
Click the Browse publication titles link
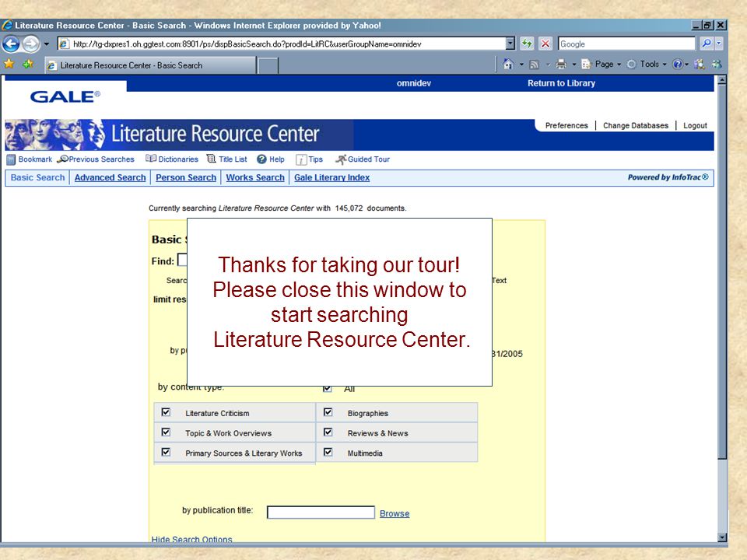(x=395, y=513)
